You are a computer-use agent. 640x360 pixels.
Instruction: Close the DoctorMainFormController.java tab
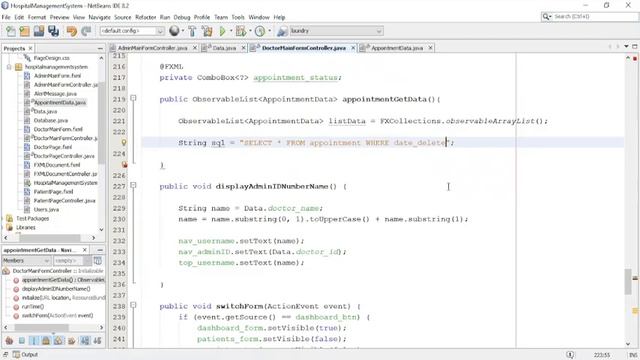coord(353,48)
